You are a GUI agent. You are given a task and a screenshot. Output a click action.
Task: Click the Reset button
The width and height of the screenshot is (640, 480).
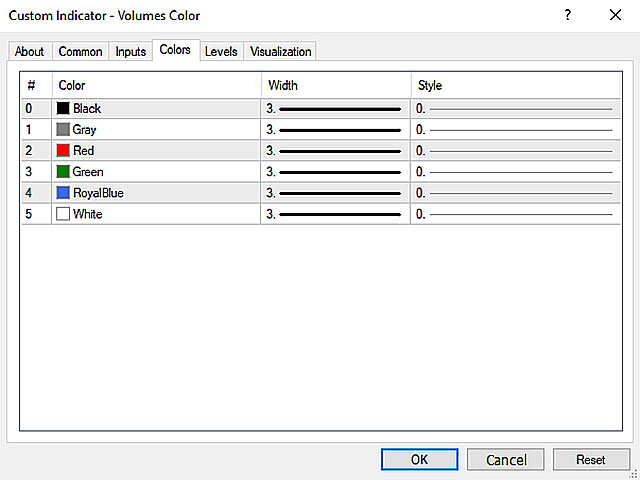coord(591,460)
